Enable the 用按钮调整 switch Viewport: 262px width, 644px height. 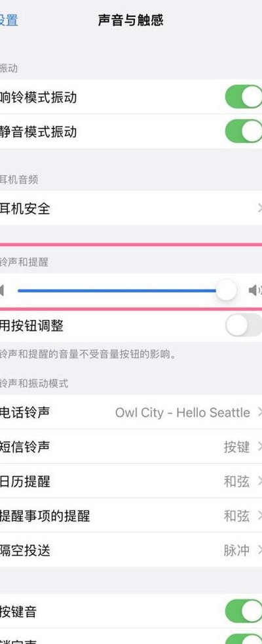244,325
